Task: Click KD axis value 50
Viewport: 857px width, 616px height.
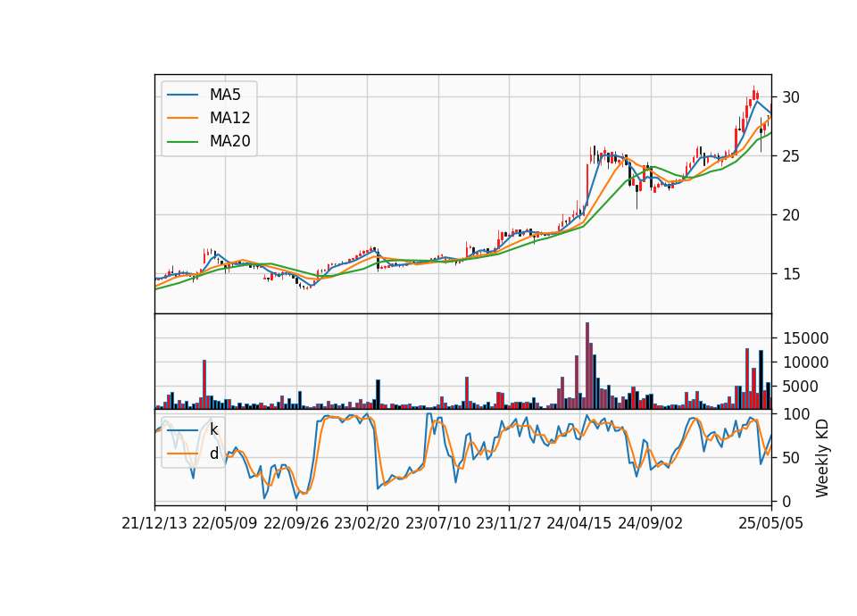Action: pyautogui.click(x=791, y=457)
